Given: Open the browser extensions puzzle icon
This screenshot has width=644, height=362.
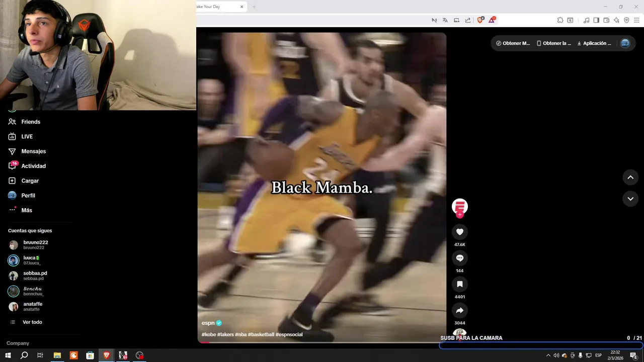Looking at the screenshot, I should tap(560, 20).
